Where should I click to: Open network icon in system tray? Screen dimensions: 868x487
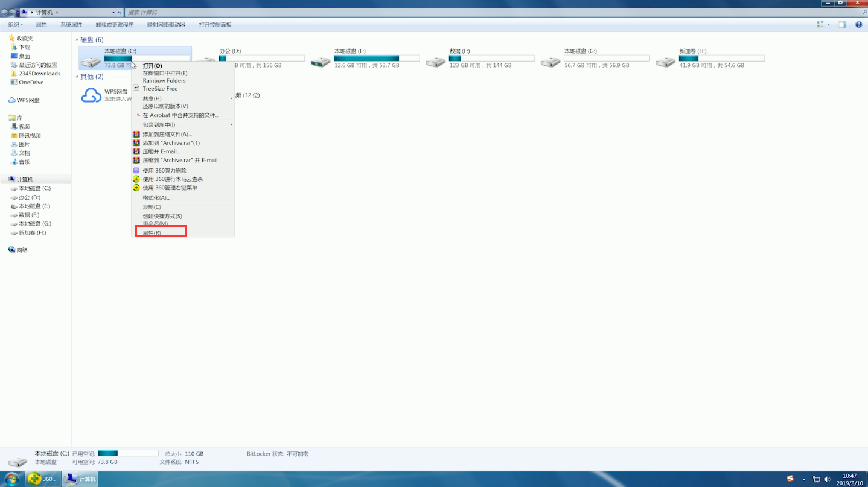tap(816, 480)
